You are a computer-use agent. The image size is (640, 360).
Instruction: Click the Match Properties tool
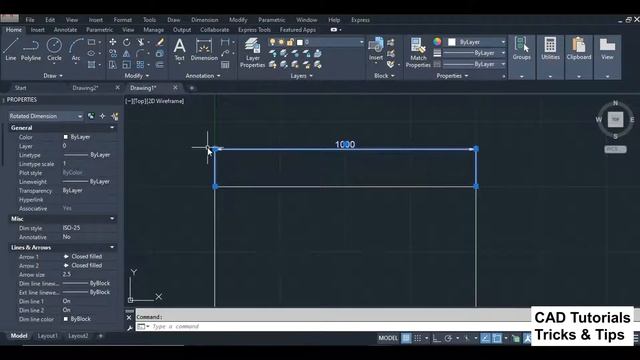point(418,53)
